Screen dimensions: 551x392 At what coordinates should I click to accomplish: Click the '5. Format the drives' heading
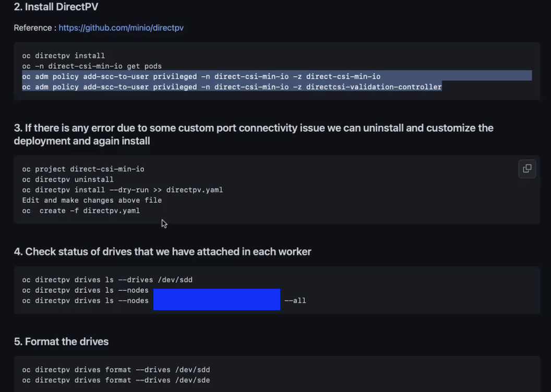[61, 341]
